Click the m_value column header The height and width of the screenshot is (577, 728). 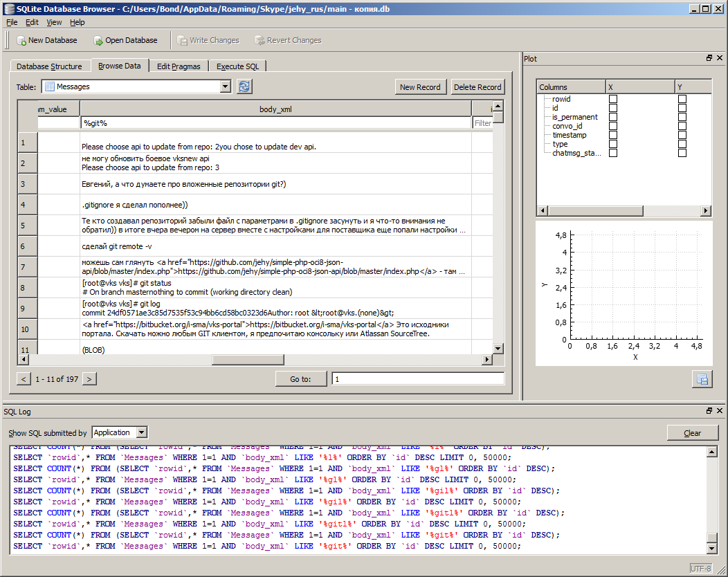coord(59,109)
